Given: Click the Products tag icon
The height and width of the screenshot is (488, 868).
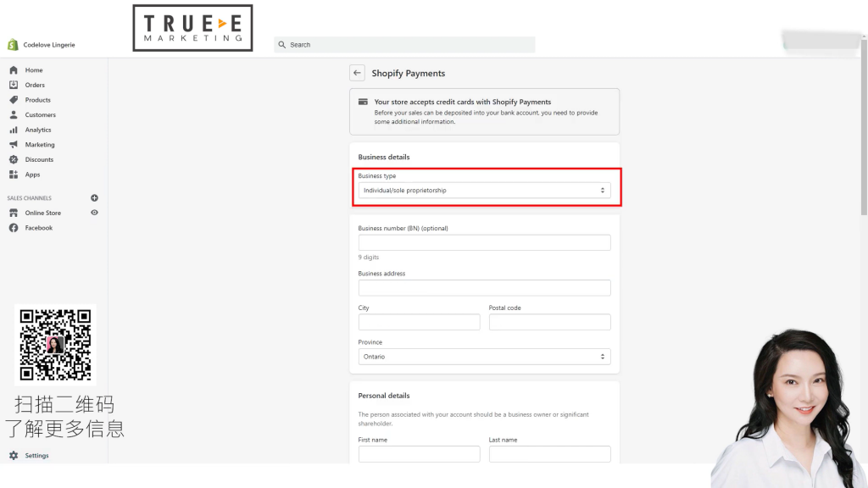Looking at the screenshot, I should pyautogui.click(x=14, y=100).
